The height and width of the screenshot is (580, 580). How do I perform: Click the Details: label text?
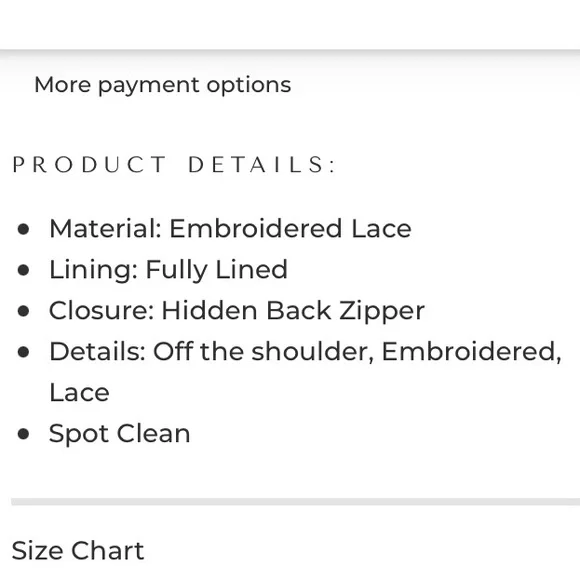tap(97, 351)
